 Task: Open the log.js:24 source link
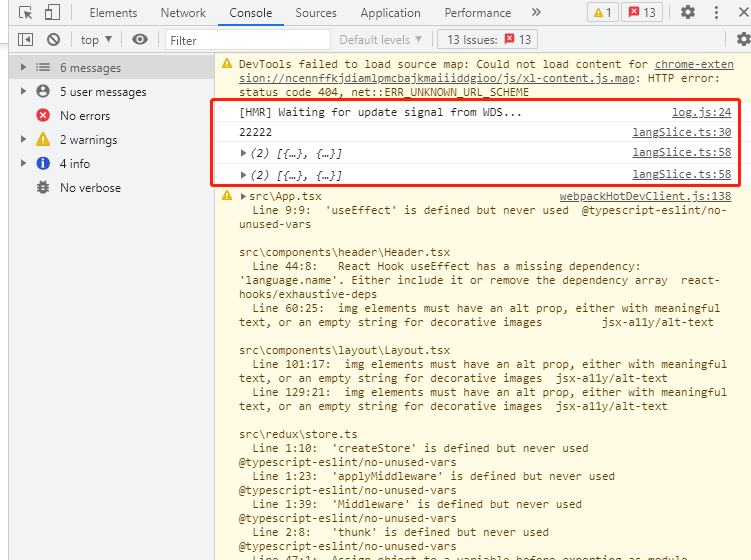pos(701,112)
